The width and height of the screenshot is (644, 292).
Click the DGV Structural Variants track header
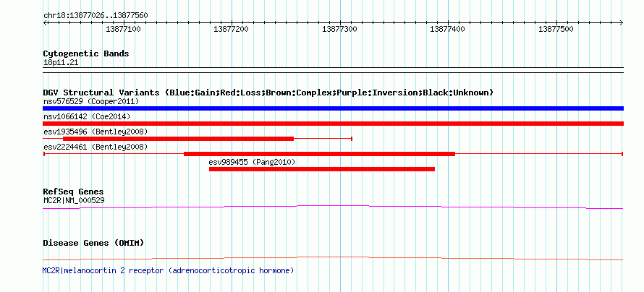(268, 93)
